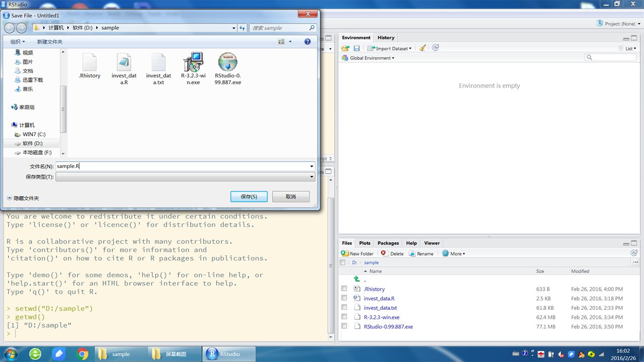Click the load workspace icon in Environment pane

345,48
